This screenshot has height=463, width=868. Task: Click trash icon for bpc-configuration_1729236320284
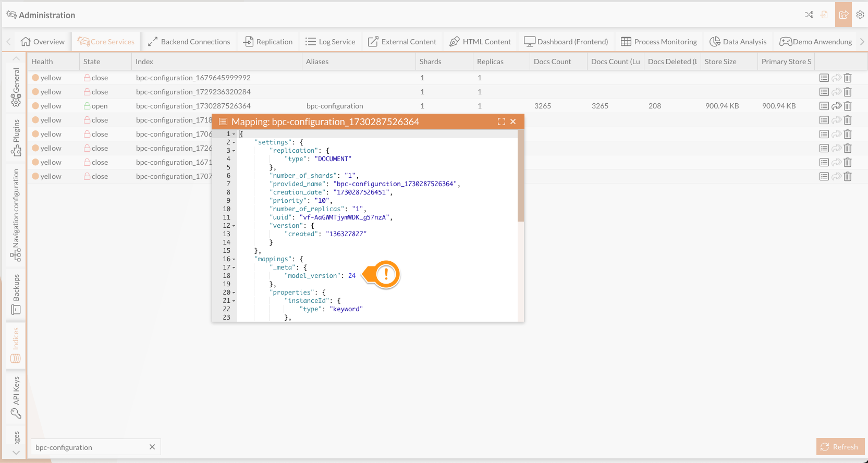(x=848, y=92)
